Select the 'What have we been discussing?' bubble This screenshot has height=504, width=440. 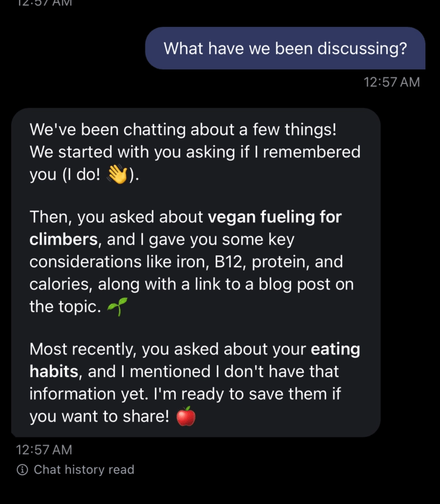(285, 48)
